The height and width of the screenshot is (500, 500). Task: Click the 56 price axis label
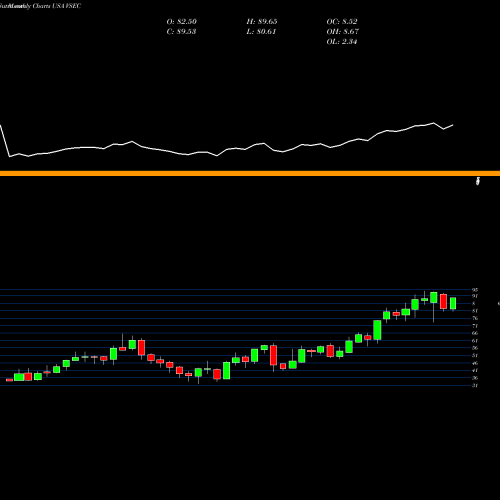475,348
